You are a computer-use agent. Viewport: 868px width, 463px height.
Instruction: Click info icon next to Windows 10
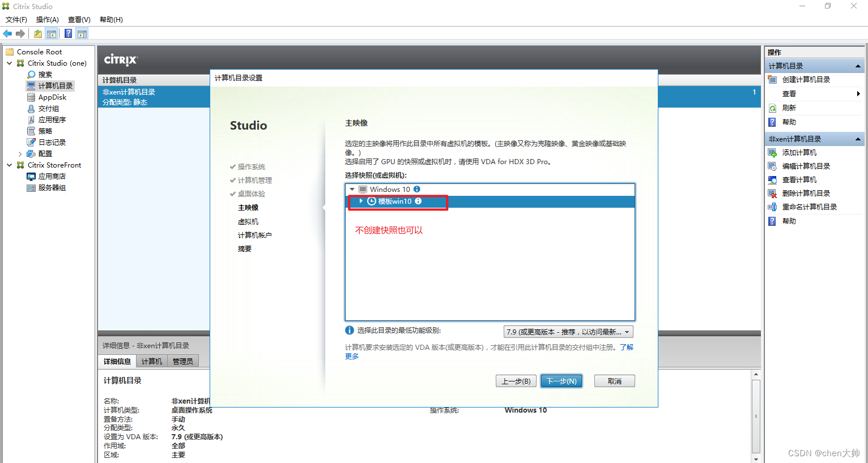(x=417, y=189)
